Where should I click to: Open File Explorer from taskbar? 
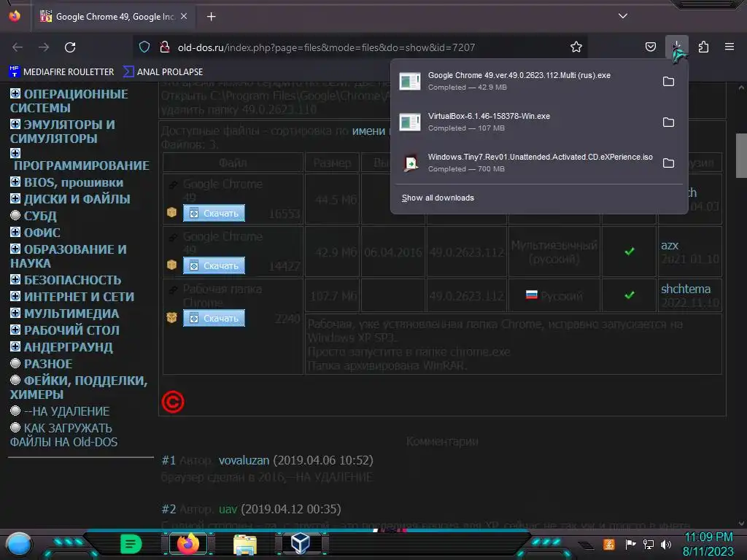pyautogui.click(x=245, y=544)
